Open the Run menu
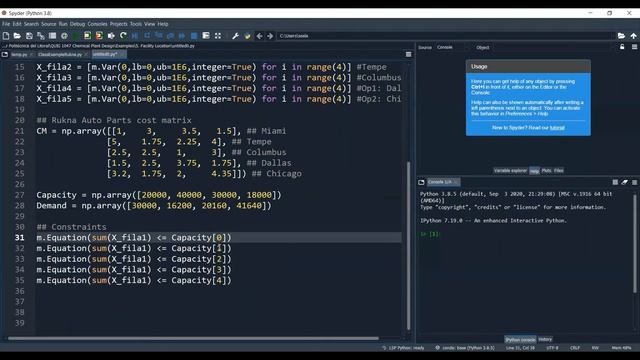 [x=63, y=24]
